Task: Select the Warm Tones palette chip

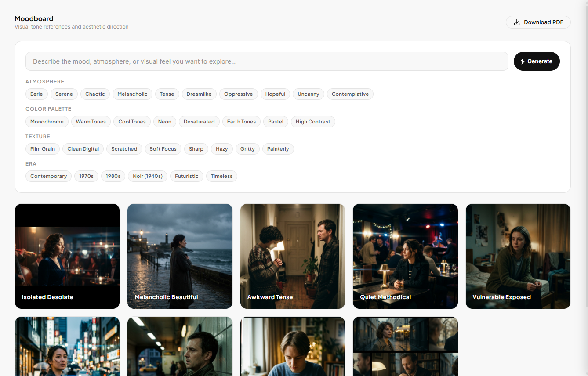Action: pos(91,122)
